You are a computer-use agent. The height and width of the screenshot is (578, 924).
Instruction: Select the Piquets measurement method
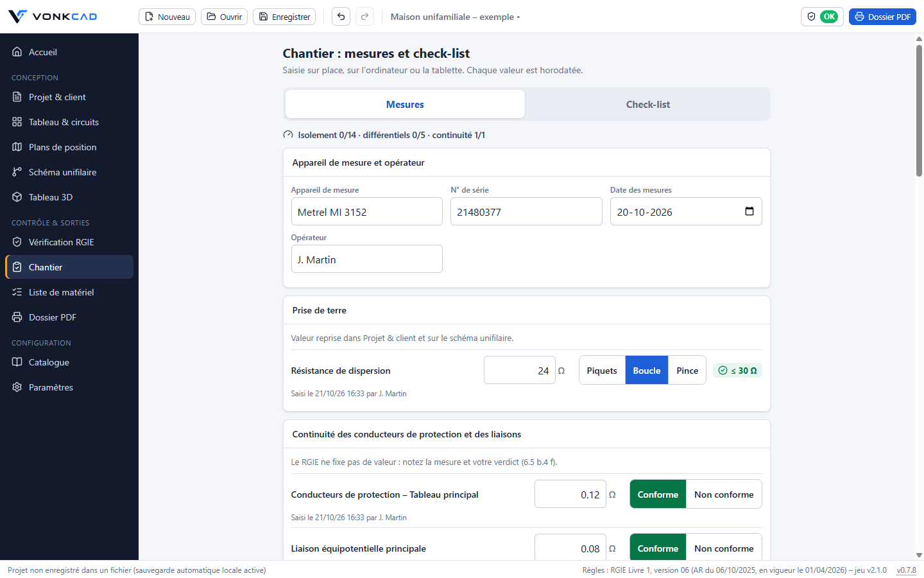[602, 371]
